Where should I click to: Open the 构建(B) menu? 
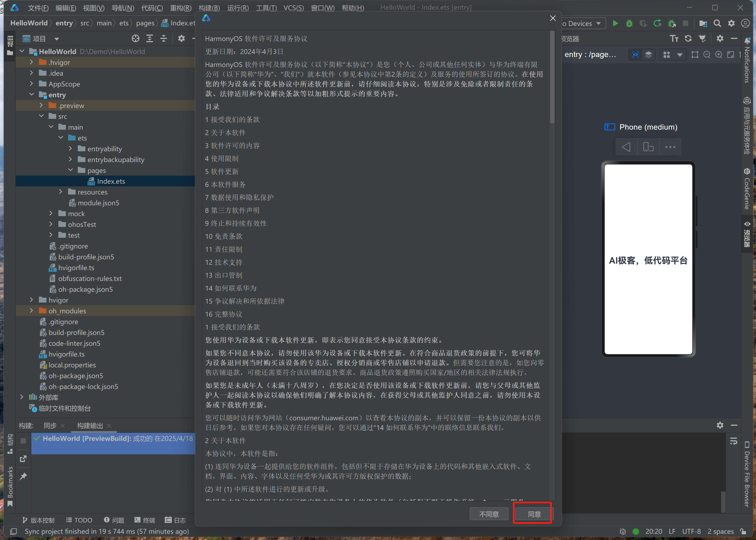tap(209, 8)
